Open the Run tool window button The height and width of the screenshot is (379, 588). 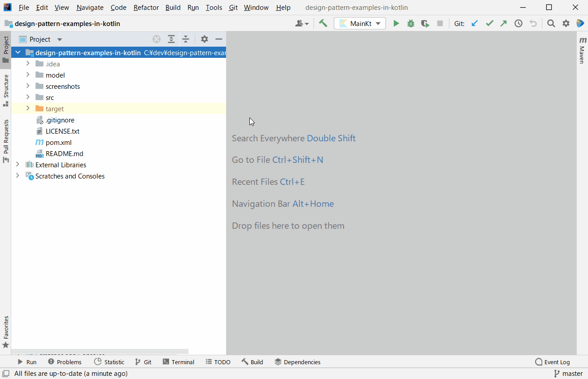click(27, 362)
